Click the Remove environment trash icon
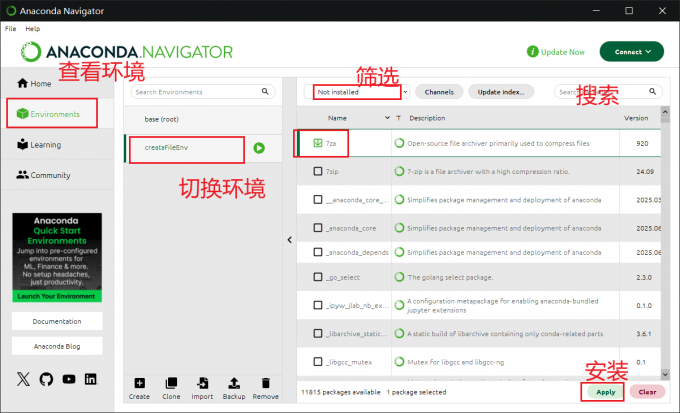Image resolution: width=680 pixels, height=413 pixels. tap(265, 383)
